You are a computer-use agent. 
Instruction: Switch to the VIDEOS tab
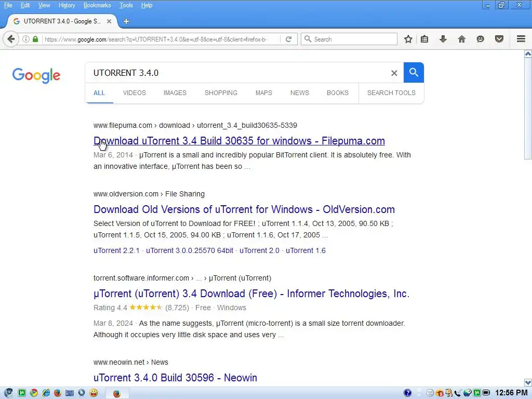coord(135,93)
